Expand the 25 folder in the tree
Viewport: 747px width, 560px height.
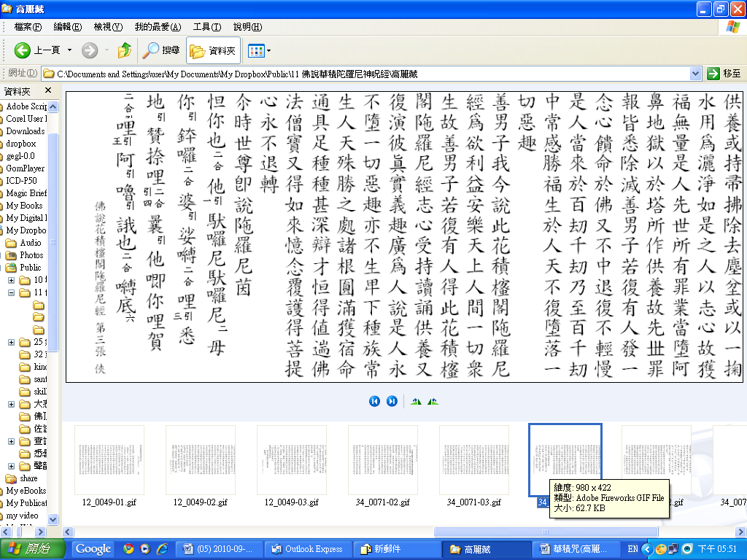tap(12, 342)
